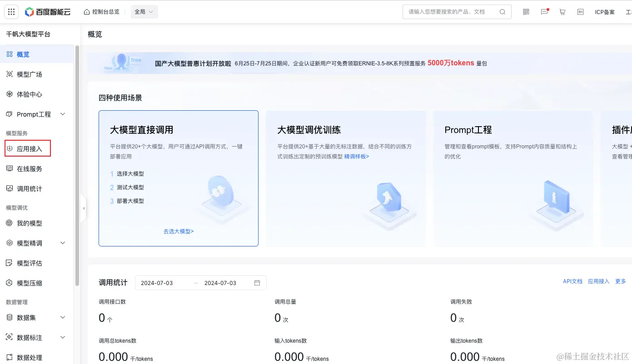Click the 我的模型 sidebar icon
The height and width of the screenshot is (364, 632).
(x=9, y=223)
